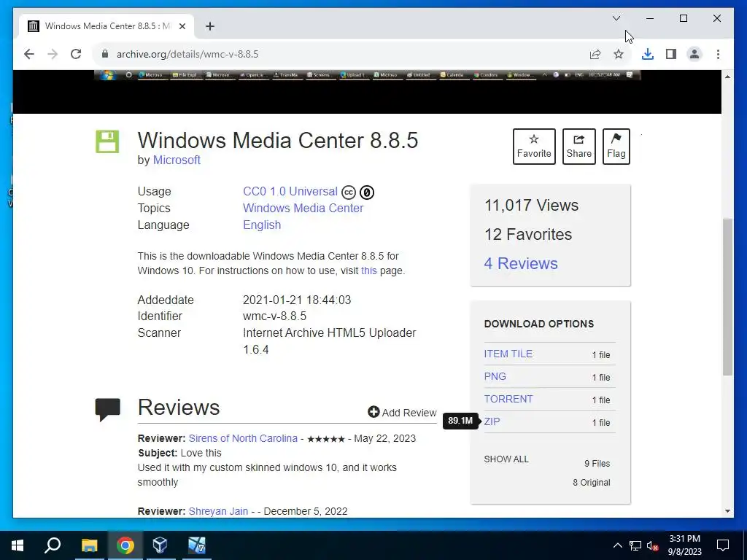This screenshot has height=560, width=747.
Task: Click the scrollbar down arrow
Action: (727, 511)
